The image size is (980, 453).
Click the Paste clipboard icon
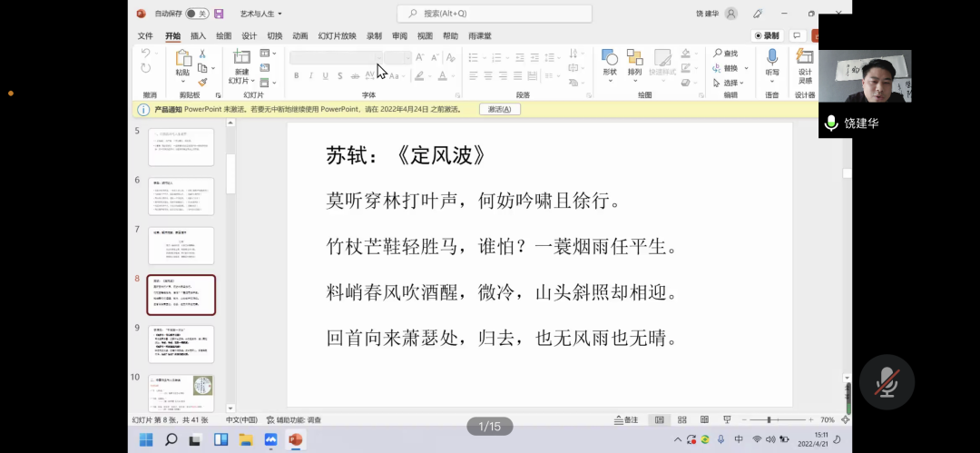pyautogui.click(x=182, y=60)
